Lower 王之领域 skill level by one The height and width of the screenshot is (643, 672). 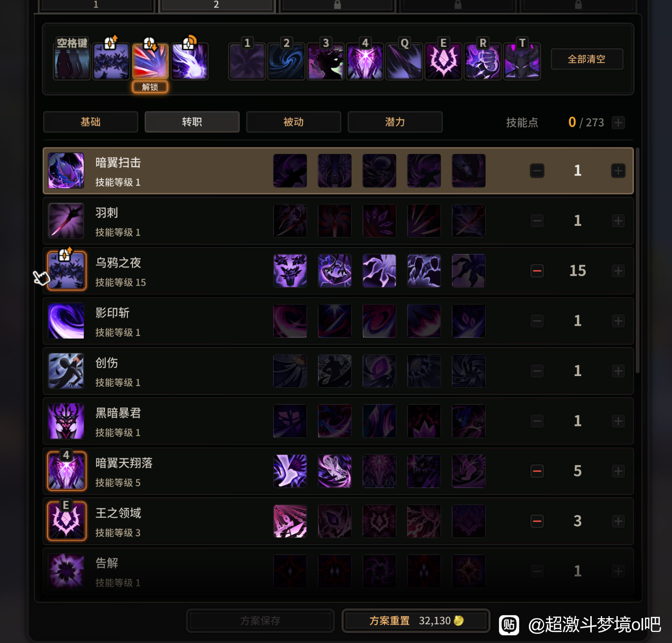[x=537, y=521]
